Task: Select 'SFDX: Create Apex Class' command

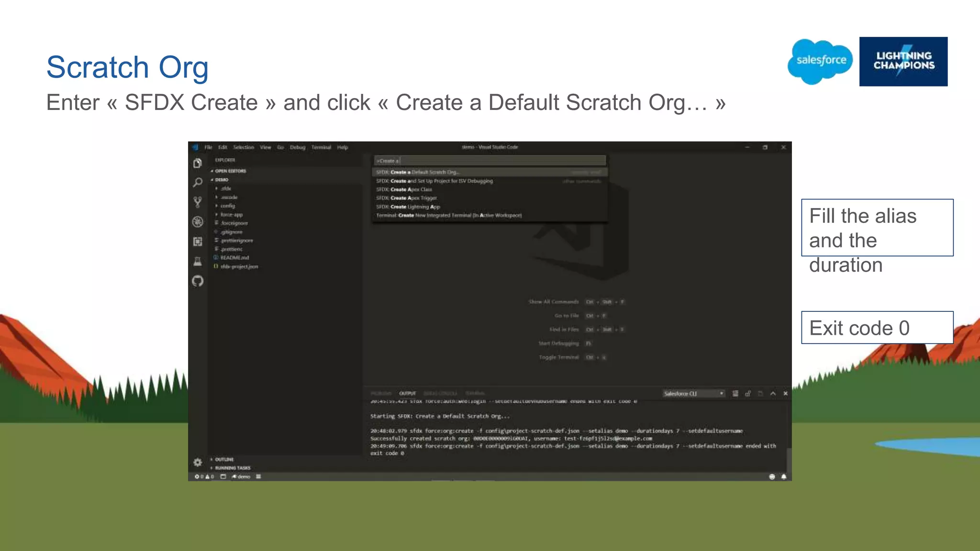Action: [x=490, y=189]
